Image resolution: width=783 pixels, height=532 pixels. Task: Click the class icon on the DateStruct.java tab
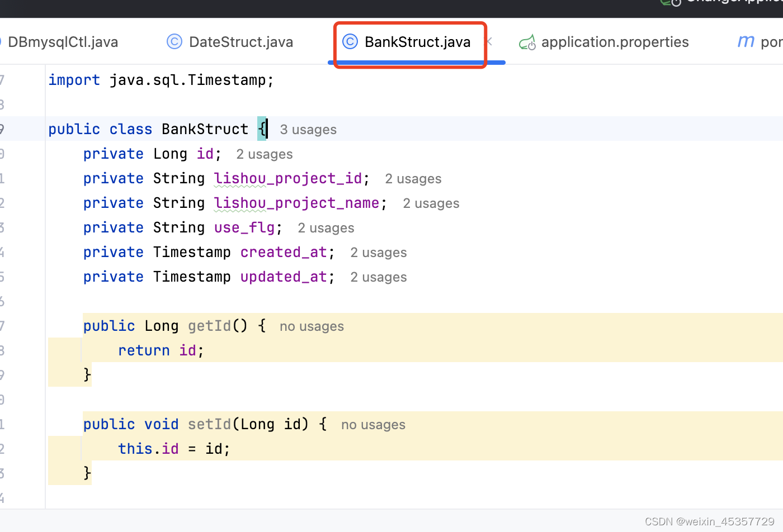tap(174, 41)
